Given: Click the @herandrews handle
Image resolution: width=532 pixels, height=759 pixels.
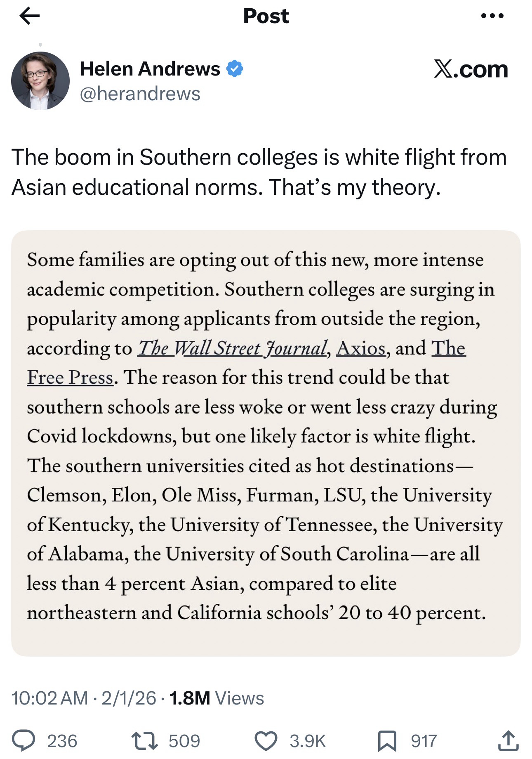Looking at the screenshot, I should pyautogui.click(x=140, y=94).
